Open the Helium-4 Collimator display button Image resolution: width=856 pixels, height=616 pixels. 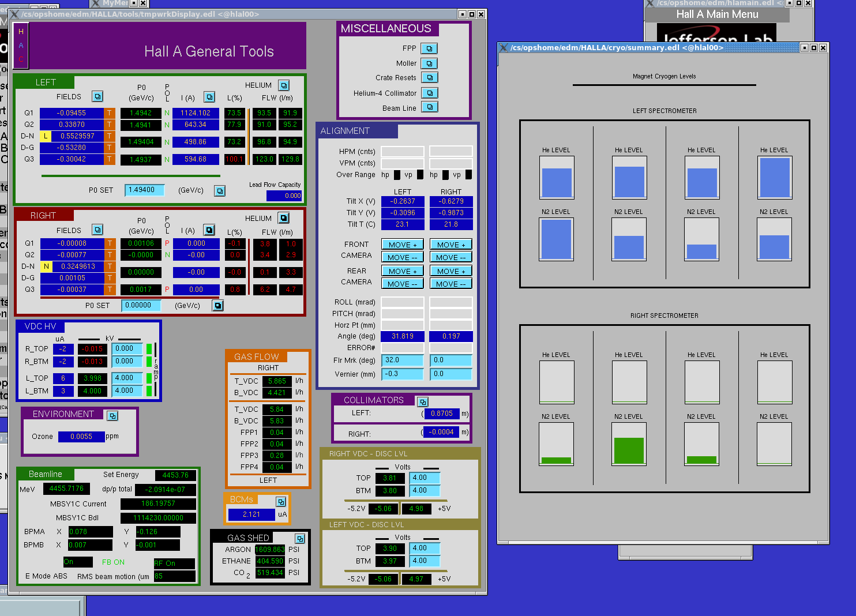[430, 93]
